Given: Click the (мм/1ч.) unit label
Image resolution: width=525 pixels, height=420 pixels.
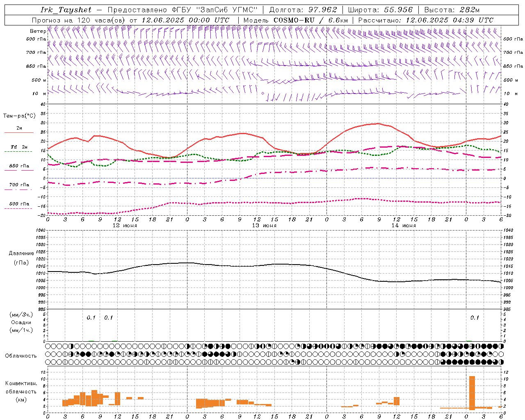Looking at the screenshot, I should tap(21, 330).
